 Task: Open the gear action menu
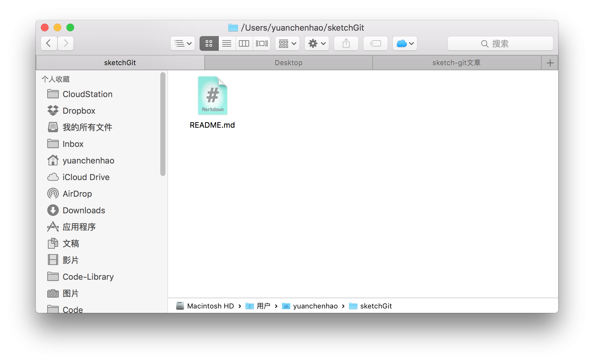coord(317,43)
